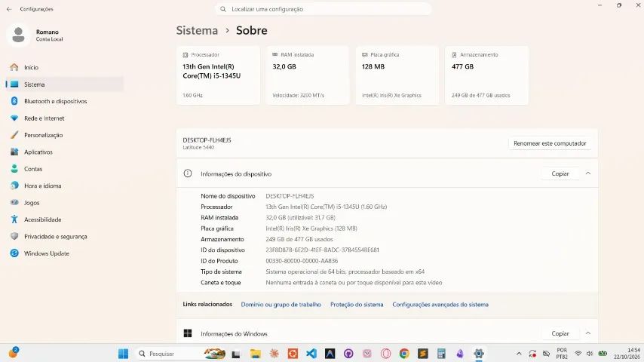Click the Caneta e toque value text
644x362 pixels.
pyautogui.click(x=354, y=282)
